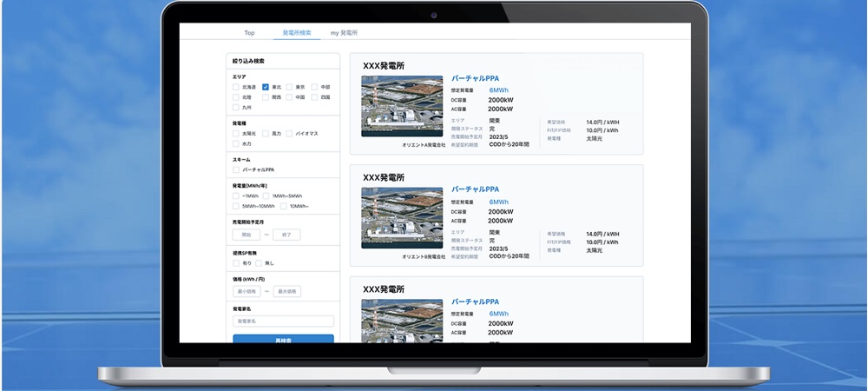Check the 5MWh~10MWh generation checkbox
The height and width of the screenshot is (391, 868).
click(x=236, y=206)
